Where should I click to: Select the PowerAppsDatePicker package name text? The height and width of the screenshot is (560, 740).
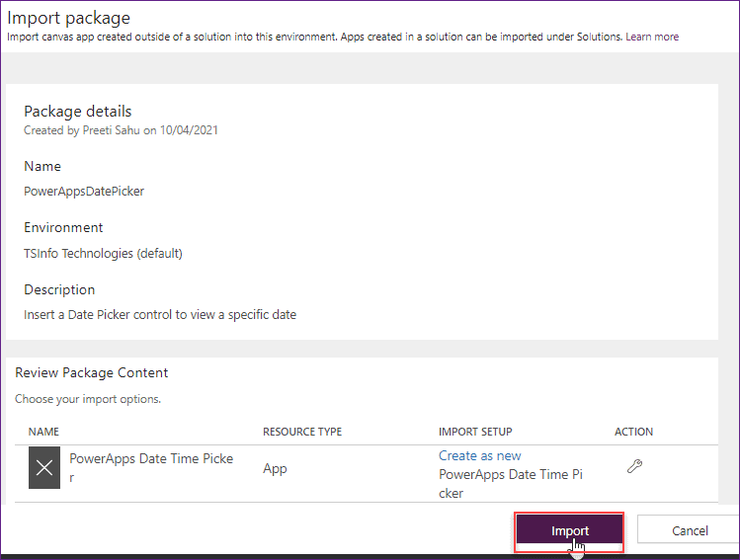click(84, 191)
